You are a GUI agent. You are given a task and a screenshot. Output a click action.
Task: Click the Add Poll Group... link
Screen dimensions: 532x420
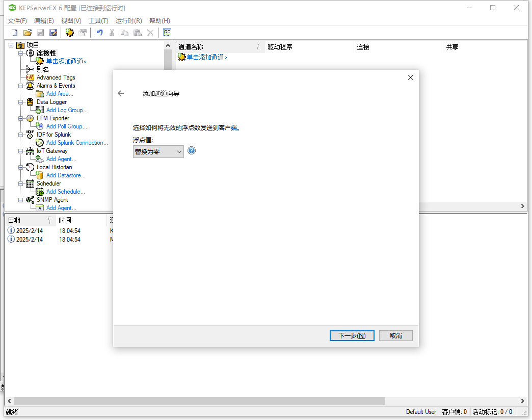point(66,126)
